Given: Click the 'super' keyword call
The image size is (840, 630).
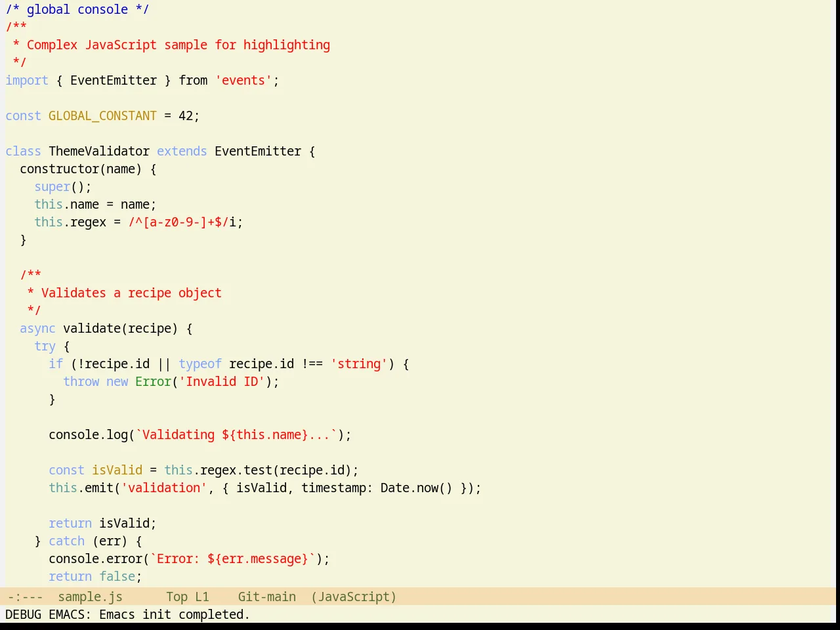Looking at the screenshot, I should coord(52,186).
